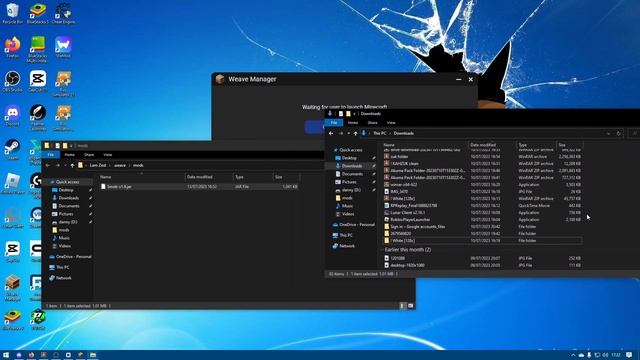Select OneDrive - Personal in Downloads window sidebar

click(x=353, y=224)
